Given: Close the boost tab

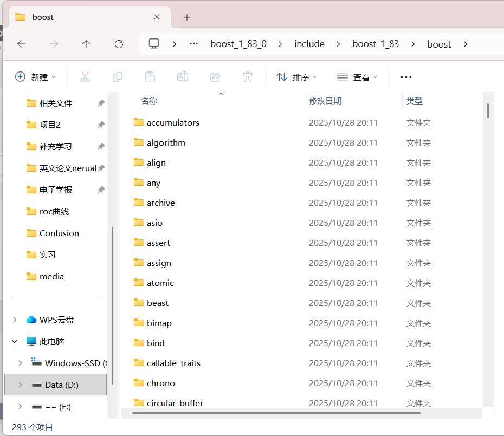Looking at the screenshot, I should pos(157,17).
